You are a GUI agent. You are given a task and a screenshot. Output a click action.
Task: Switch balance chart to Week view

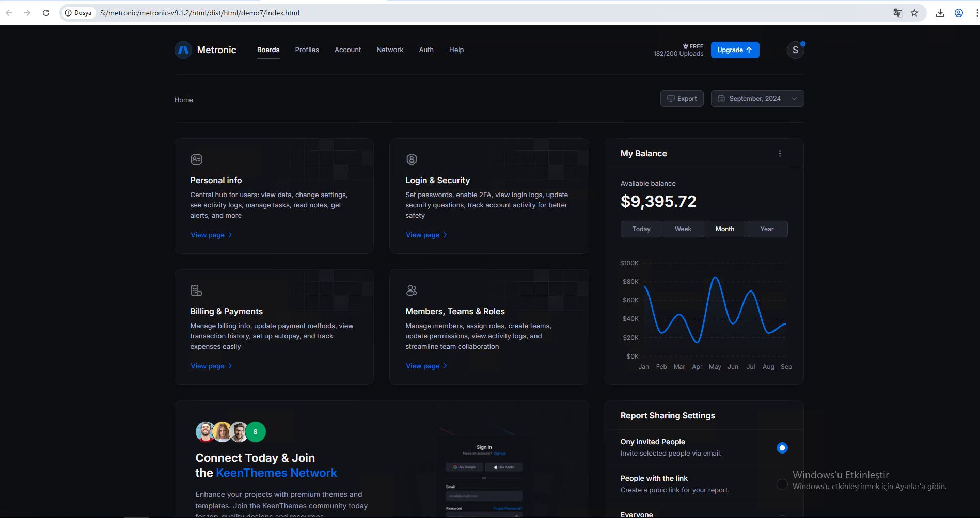[683, 229]
